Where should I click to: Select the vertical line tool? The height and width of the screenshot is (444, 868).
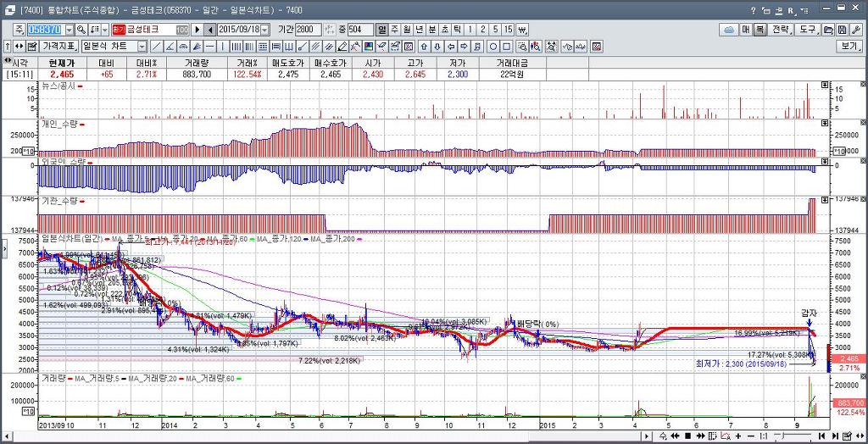(223, 47)
